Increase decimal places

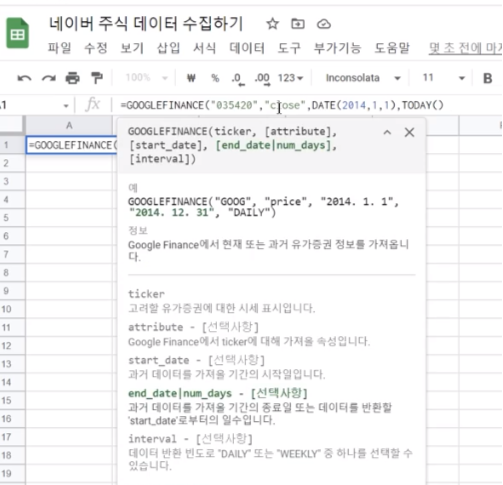tap(262, 79)
